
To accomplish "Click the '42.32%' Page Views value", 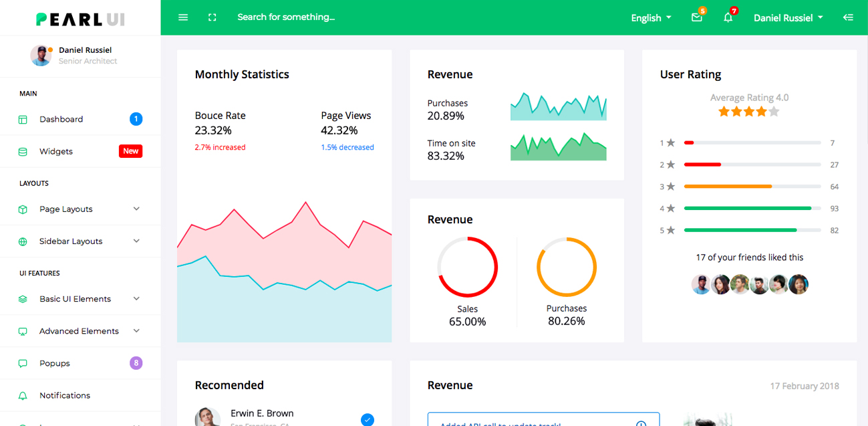I will (339, 130).
